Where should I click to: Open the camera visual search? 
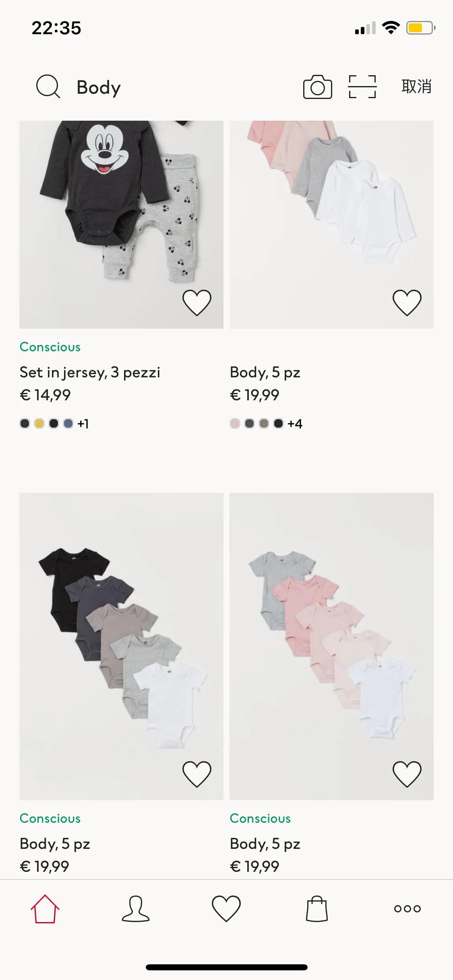coord(317,86)
